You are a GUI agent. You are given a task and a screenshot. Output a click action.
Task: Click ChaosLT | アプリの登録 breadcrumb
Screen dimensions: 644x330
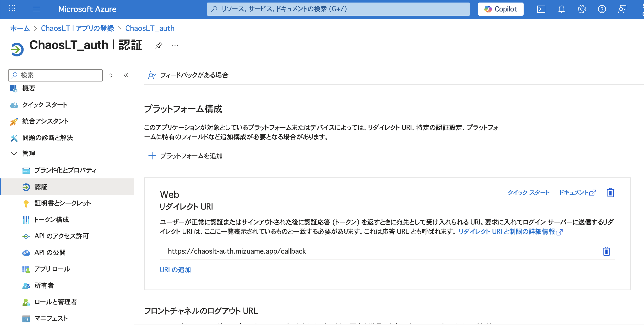[x=77, y=28]
